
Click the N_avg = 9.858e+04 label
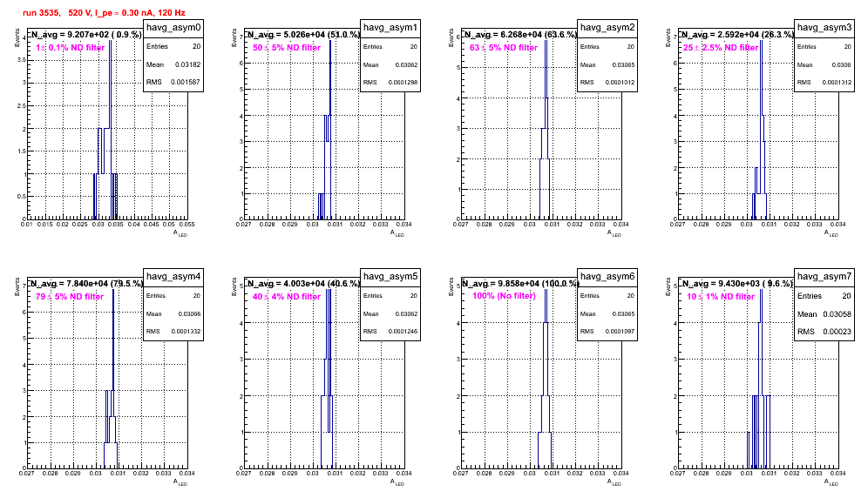click(520, 283)
